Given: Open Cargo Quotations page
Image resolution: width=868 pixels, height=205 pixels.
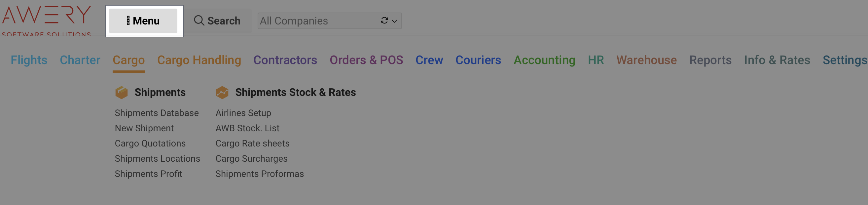Looking at the screenshot, I should 150,143.
